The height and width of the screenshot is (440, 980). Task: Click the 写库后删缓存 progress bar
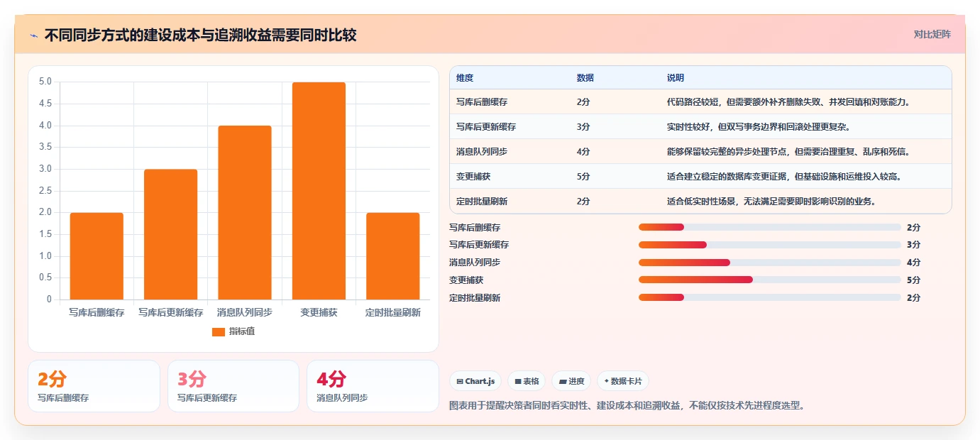(770, 227)
